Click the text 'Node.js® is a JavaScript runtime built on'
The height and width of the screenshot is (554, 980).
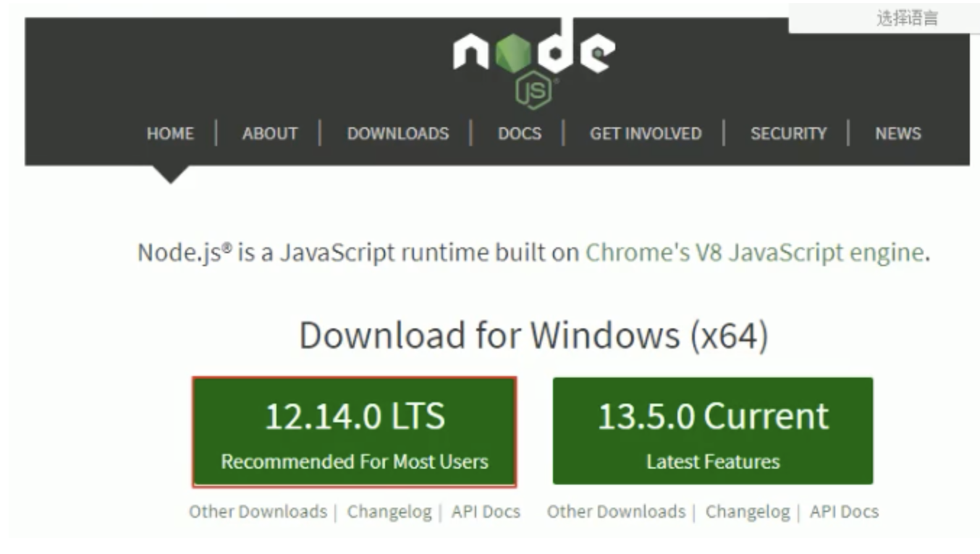point(359,253)
